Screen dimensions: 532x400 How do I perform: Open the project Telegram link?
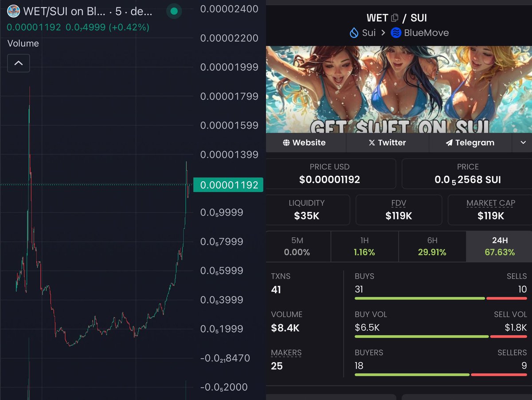pos(470,143)
